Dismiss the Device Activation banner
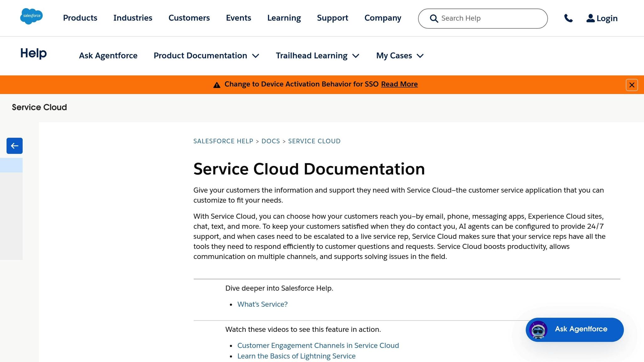 pyautogui.click(x=632, y=85)
